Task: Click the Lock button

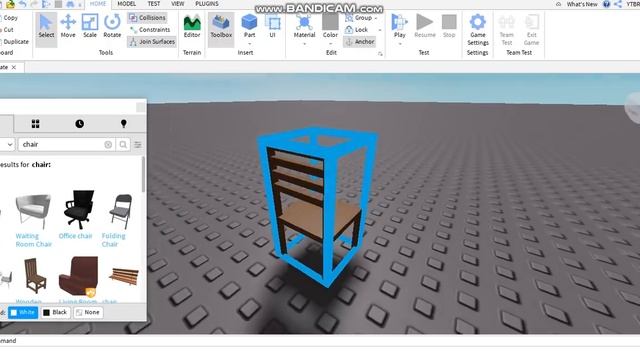Action: (x=357, y=30)
